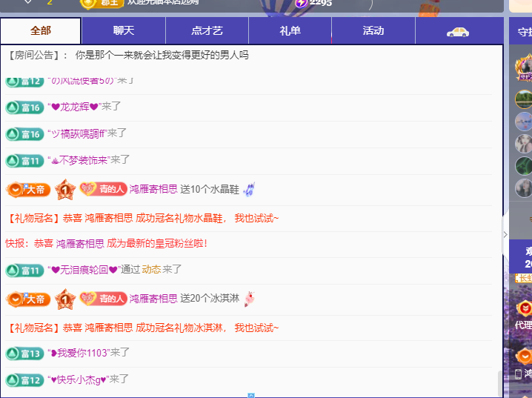Click the room announcement 房间公告 text
The image size is (532, 398).
(129, 55)
